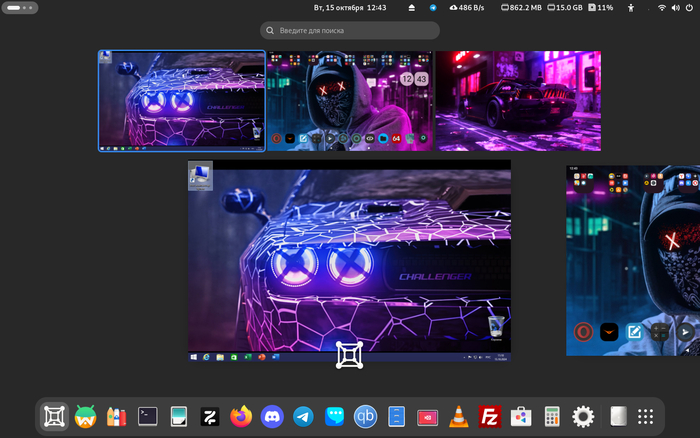Open the red screen recorder dock icon

[428, 417]
